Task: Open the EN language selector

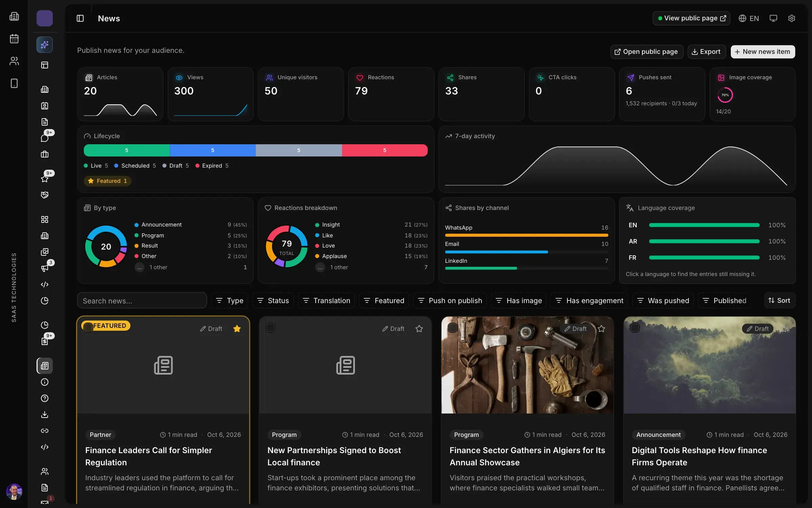Action: 749,18
